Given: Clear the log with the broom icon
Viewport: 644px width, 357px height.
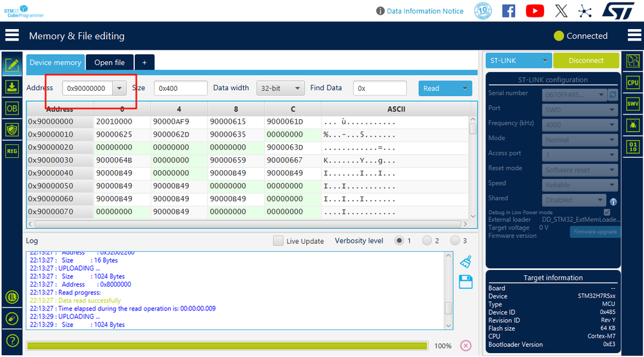Looking at the screenshot, I should pyautogui.click(x=465, y=262).
